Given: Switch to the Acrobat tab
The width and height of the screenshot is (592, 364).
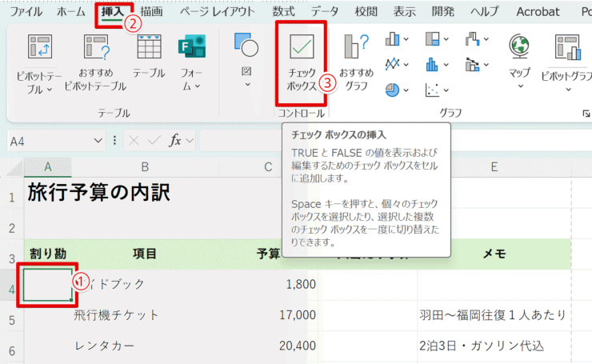Looking at the screenshot, I should click(x=538, y=12).
